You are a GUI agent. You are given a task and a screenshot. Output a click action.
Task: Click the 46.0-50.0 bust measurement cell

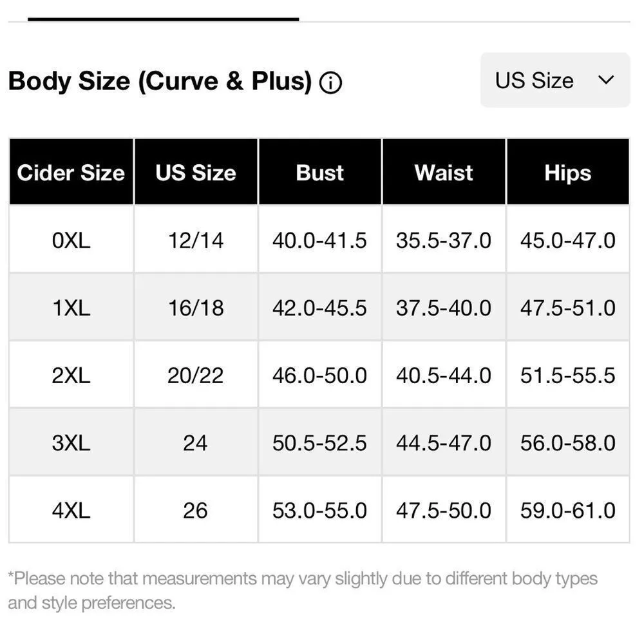[319, 375]
